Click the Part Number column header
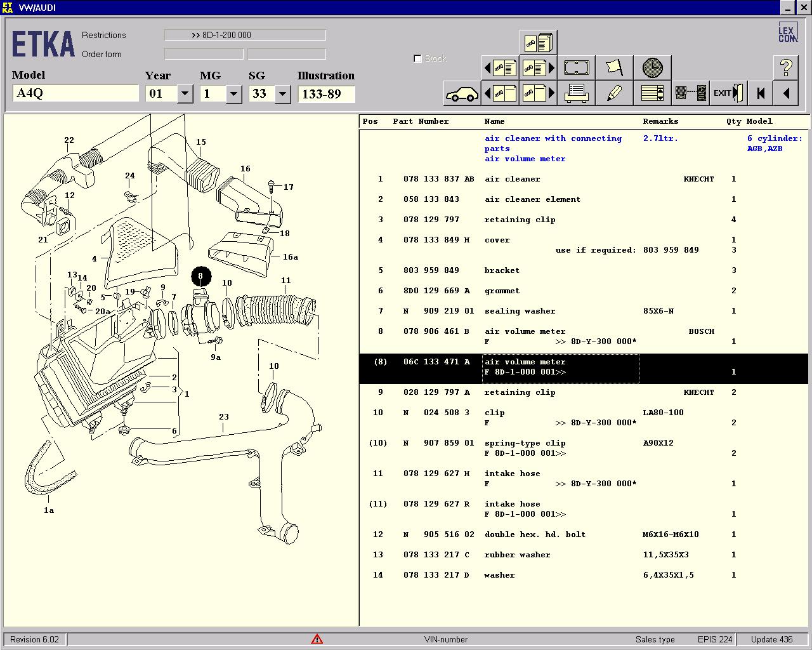 [421, 121]
